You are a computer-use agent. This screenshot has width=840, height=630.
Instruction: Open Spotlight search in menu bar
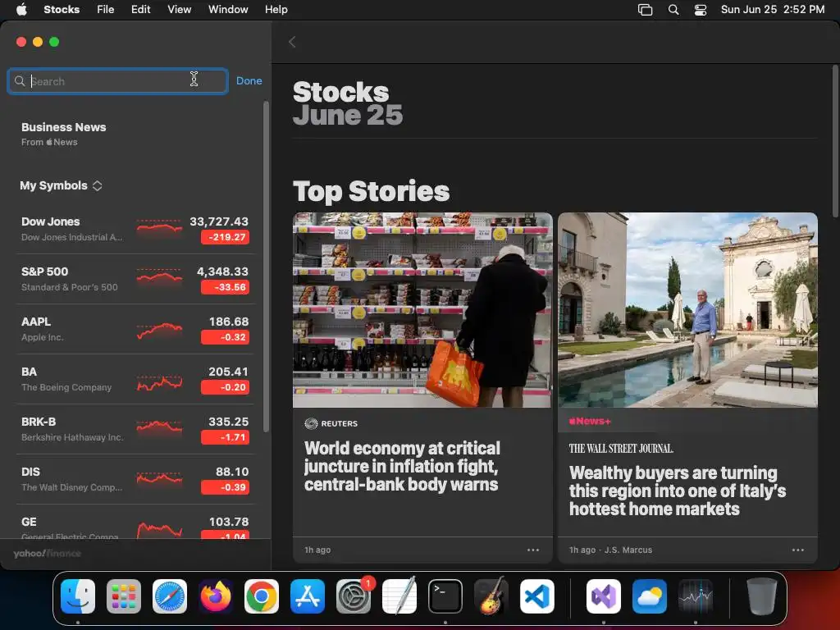673,10
